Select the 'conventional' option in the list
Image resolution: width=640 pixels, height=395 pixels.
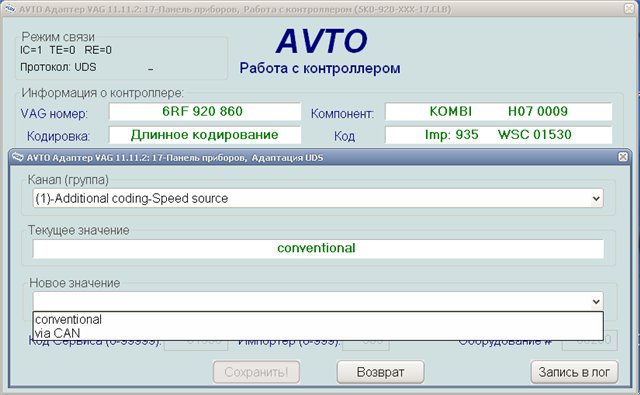(x=318, y=319)
